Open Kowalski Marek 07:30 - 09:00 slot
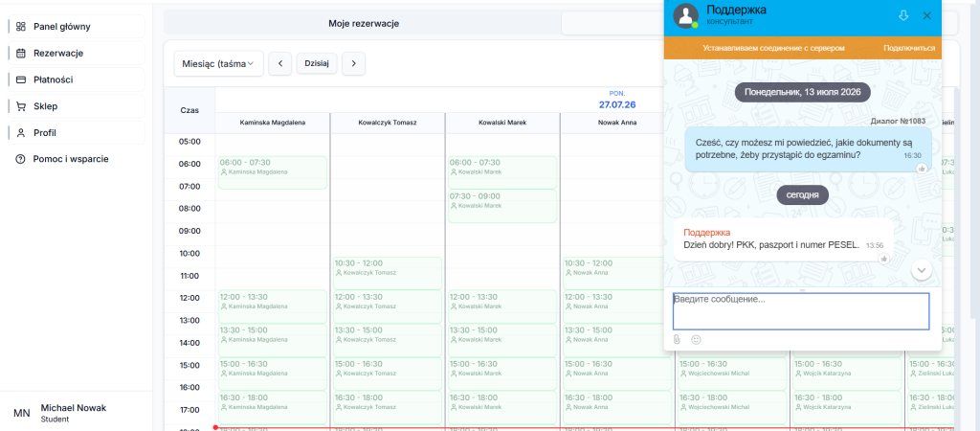The image size is (980, 431). 502,206
